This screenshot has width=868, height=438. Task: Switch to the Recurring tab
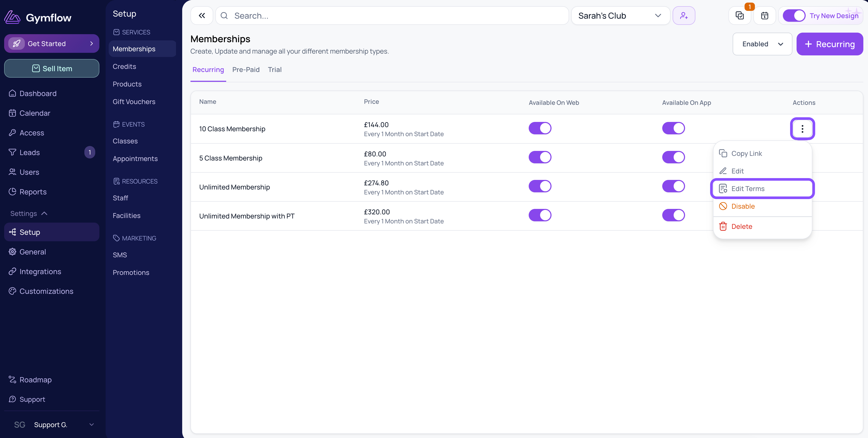click(208, 70)
